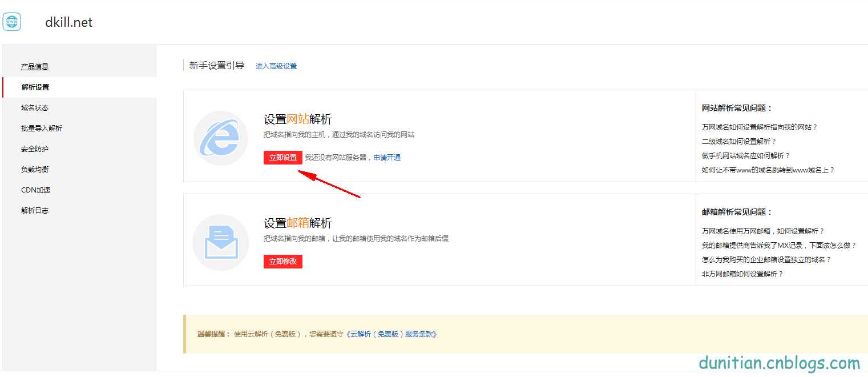View 解析日志 logs
868x377 pixels.
(x=35, y=210)
